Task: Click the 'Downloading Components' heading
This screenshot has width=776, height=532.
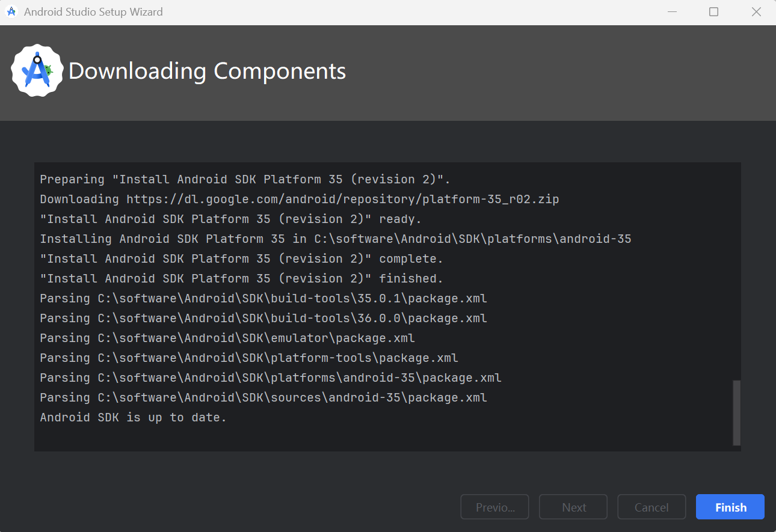Action: tap(207, 71)
